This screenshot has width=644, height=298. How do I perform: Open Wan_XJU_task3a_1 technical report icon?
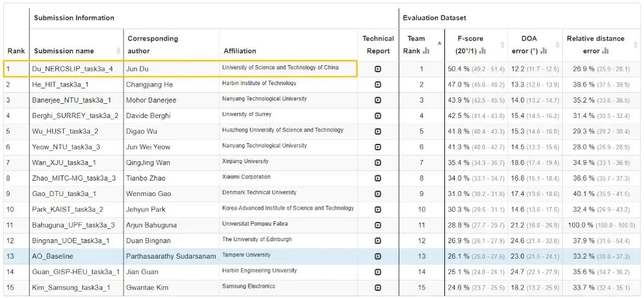pyautogui.click(x=377, y=163)
